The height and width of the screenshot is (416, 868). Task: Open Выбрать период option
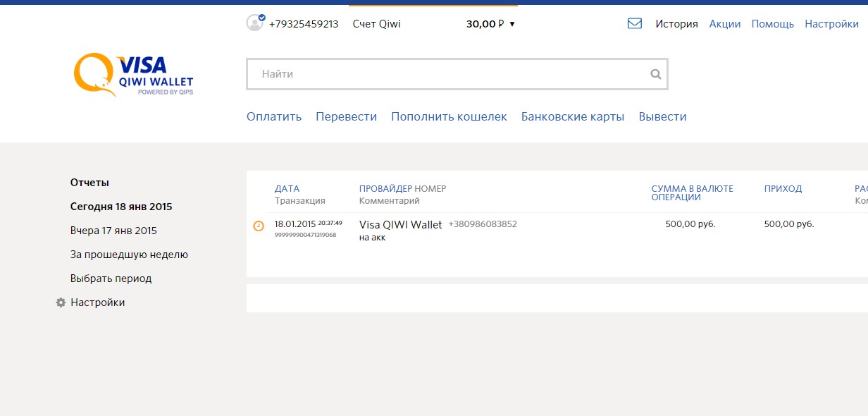coord(111,279)
